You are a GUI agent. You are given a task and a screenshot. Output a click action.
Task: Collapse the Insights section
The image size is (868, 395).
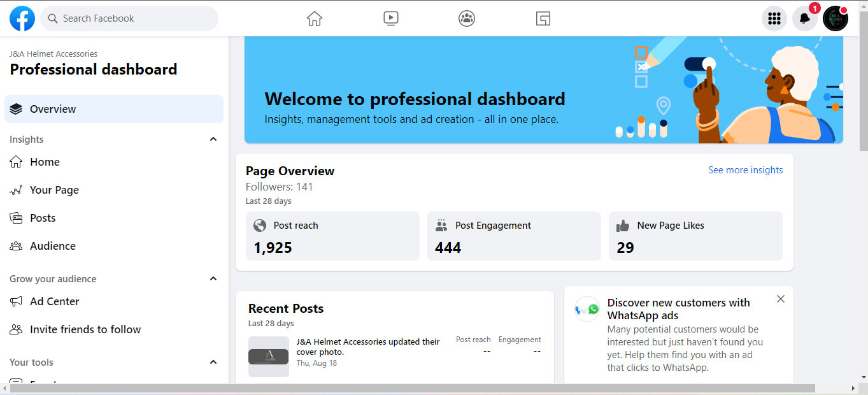coord(213,139)
